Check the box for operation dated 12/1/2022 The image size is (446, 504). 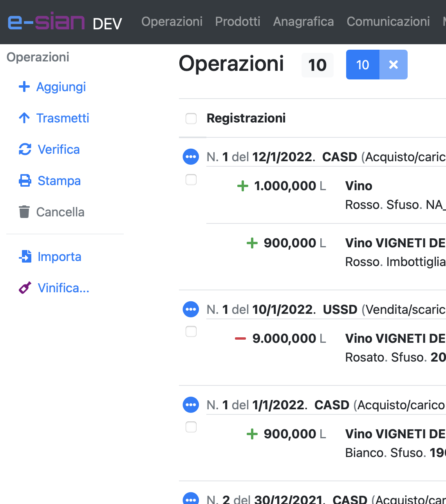pyautogui.click(x=191, y=180)
